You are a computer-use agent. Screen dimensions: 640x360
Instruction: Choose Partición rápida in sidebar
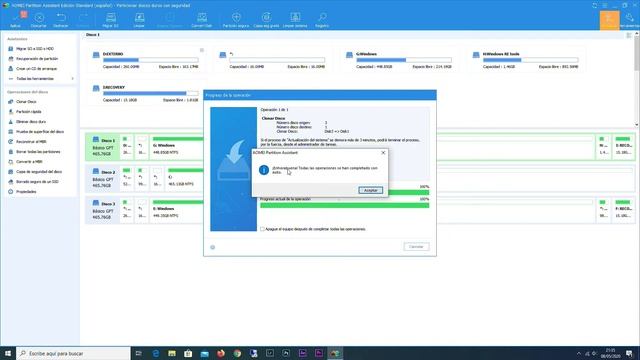(29, 111)
